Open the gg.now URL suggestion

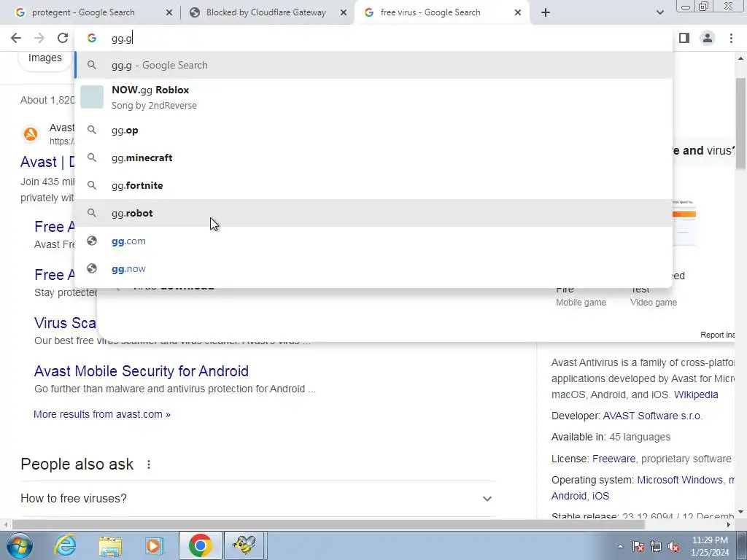click(x=373, y=268)
